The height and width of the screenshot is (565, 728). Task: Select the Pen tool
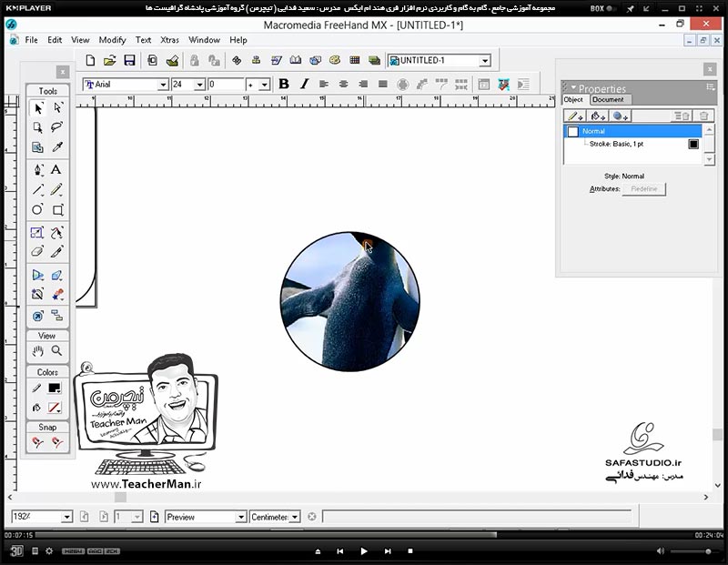click(38, 169)
